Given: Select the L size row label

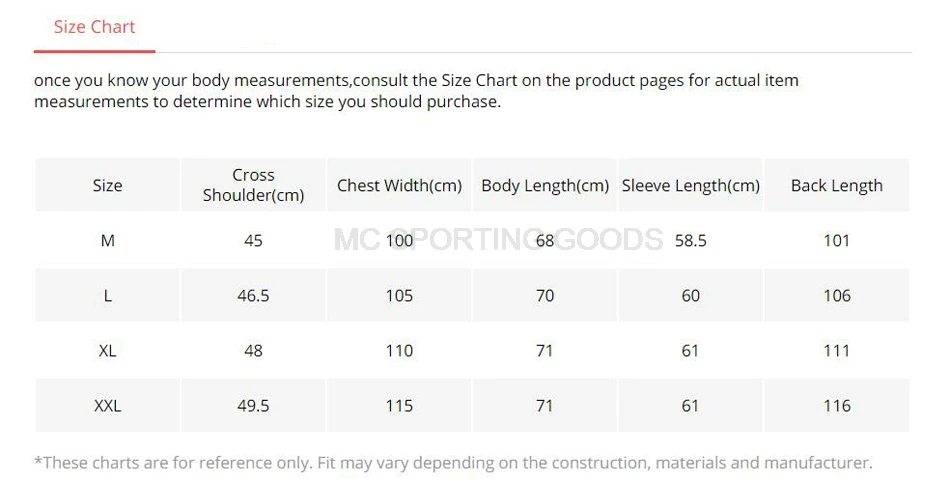Looking at the screenshot, I should [x=107, y=296].
